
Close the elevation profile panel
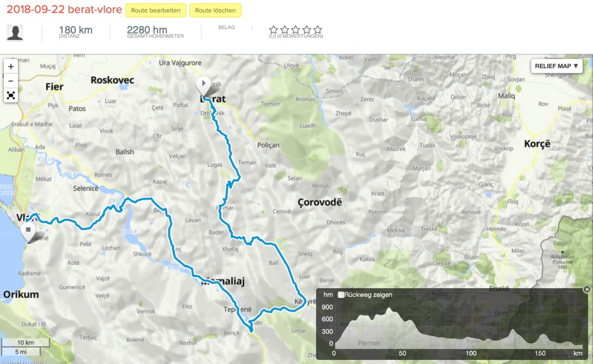(x=587, y=289)
